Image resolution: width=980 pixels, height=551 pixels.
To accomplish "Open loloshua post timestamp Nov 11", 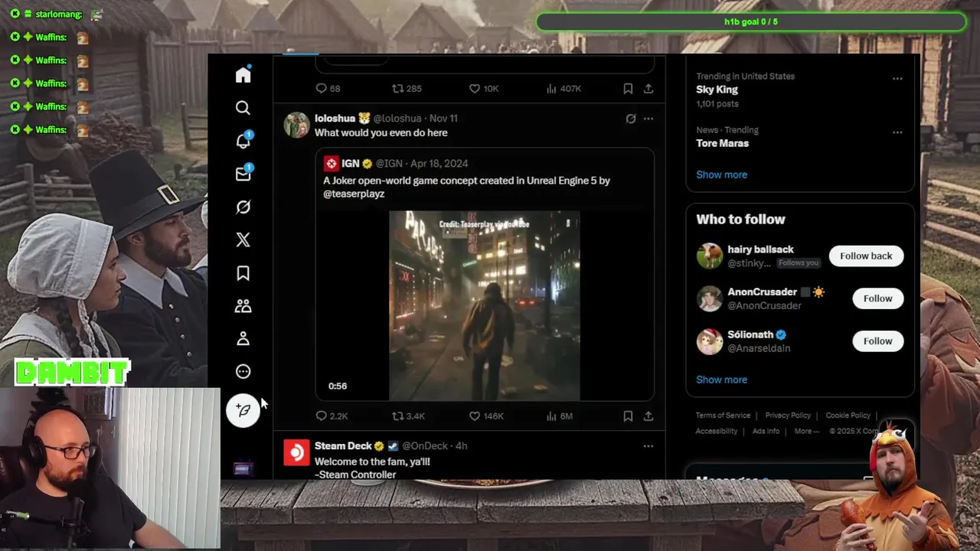I will (x=443, y=119).
